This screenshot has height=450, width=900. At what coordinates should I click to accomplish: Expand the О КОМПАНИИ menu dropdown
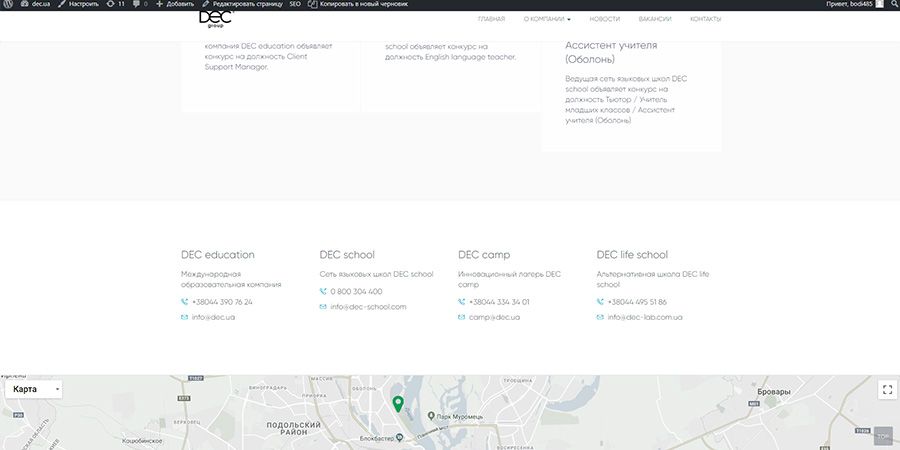click(x=547, y=19)
